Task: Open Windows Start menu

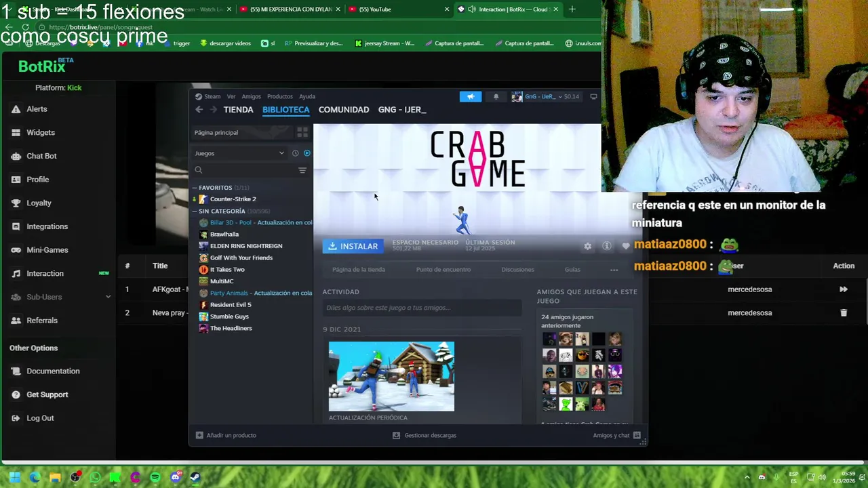Action: [x=15, y=477]
